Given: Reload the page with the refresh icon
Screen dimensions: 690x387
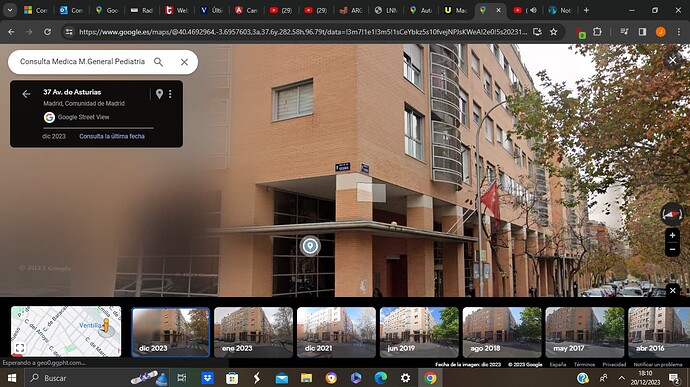Looking at the screenshot, I should click(x=47, y=32).
